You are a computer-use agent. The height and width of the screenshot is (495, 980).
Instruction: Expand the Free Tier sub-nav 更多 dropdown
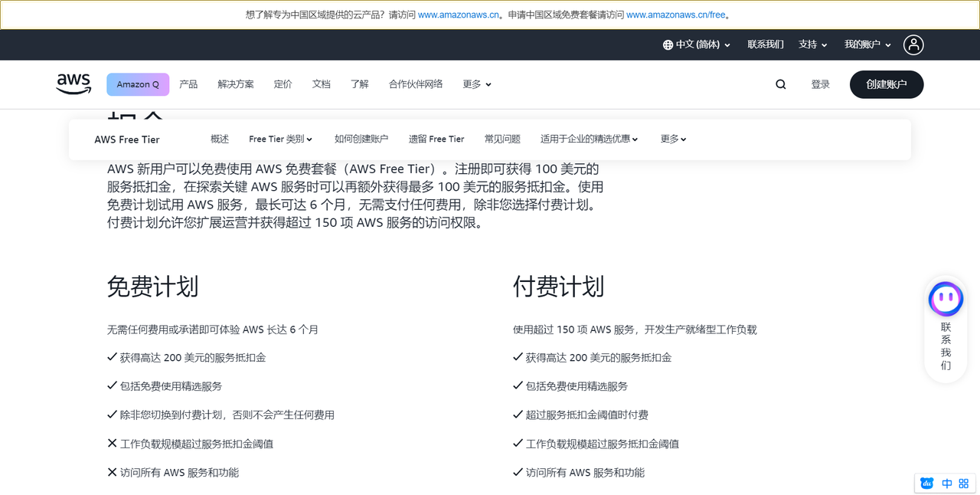click(x=673, y=139)
